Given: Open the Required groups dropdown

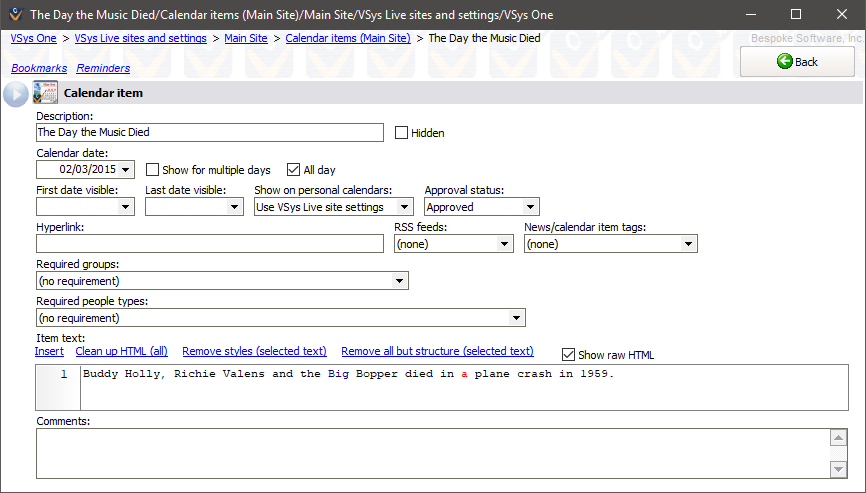Looking at the screenshot, I should point(400,281).
